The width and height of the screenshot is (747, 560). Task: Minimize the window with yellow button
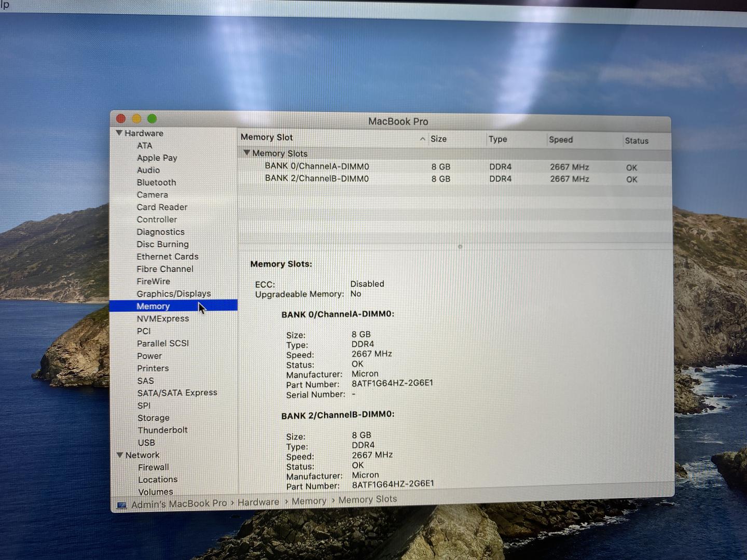136,119
